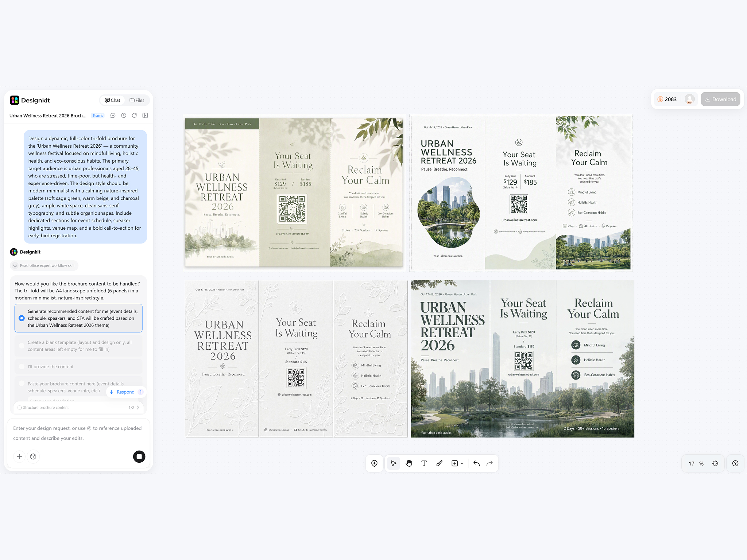
Task: Select the white city-photo brochure thumbnail
Action: pyautogui.click(x=520, y=193)
